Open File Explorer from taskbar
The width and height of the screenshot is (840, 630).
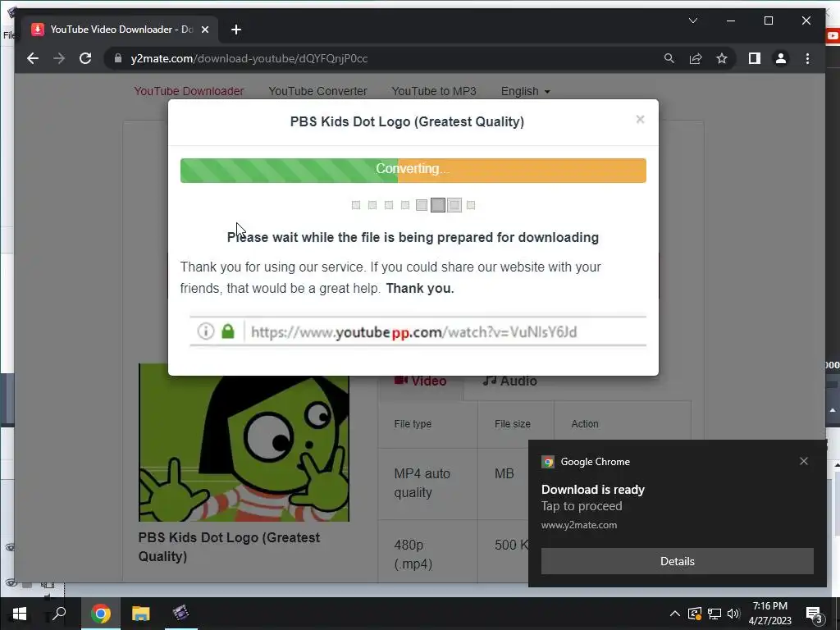(141, 614)
